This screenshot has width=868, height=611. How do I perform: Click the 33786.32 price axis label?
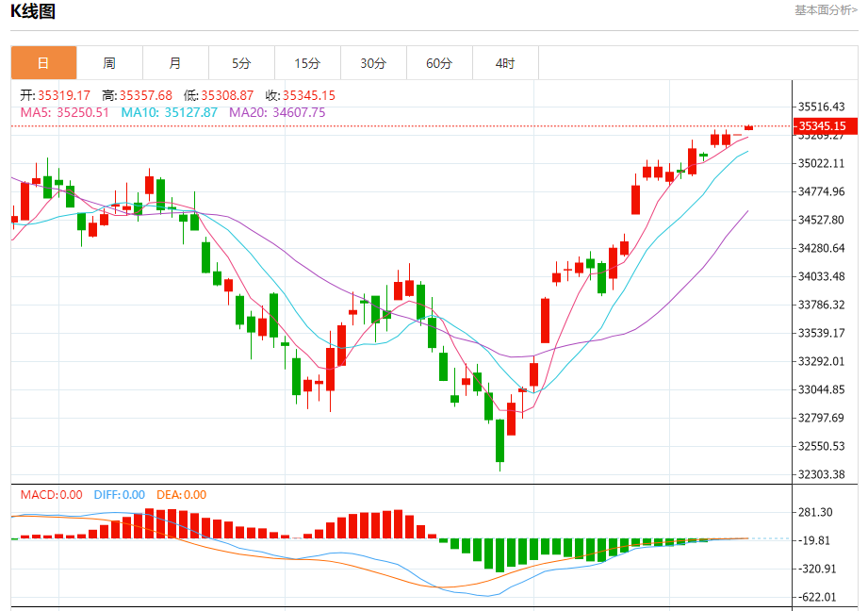[x=822, y=305]
